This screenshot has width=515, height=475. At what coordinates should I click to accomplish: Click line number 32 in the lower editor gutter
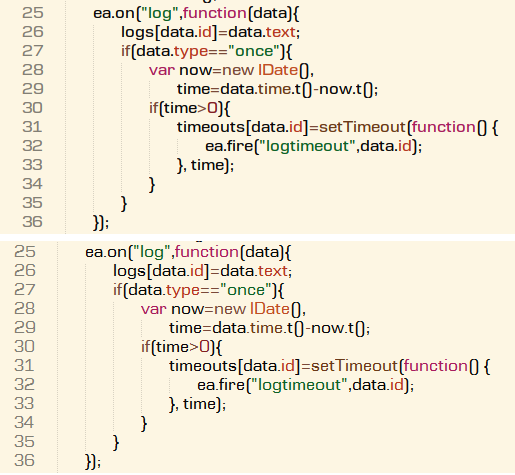pos(25,385)
